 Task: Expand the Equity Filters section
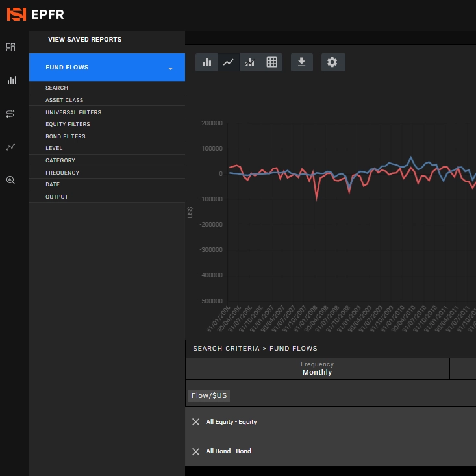(x=68, y=124)
